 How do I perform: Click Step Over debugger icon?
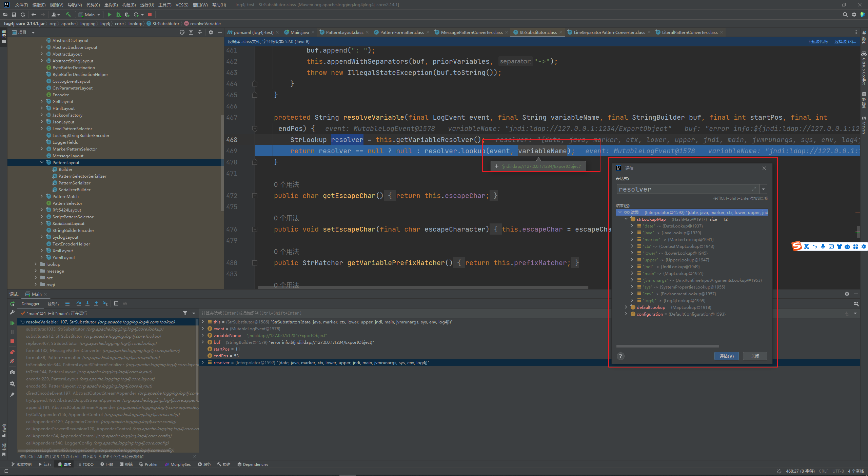79,303
